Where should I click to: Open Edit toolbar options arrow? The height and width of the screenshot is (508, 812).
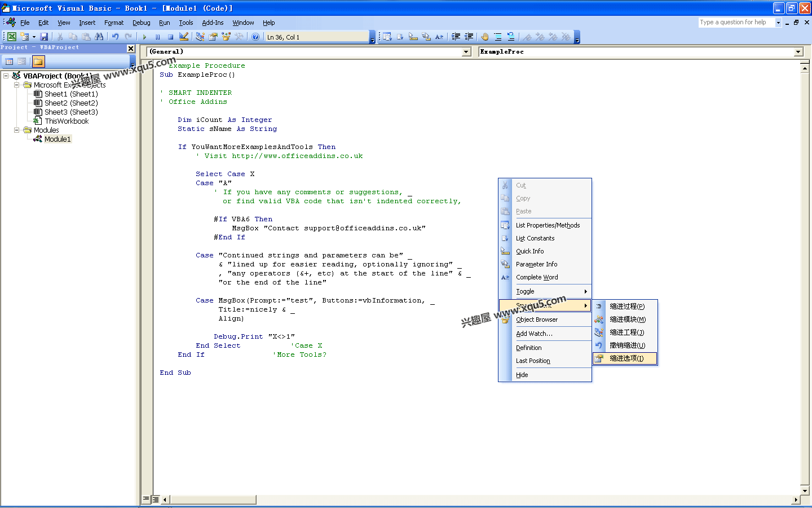coord(577,37)
